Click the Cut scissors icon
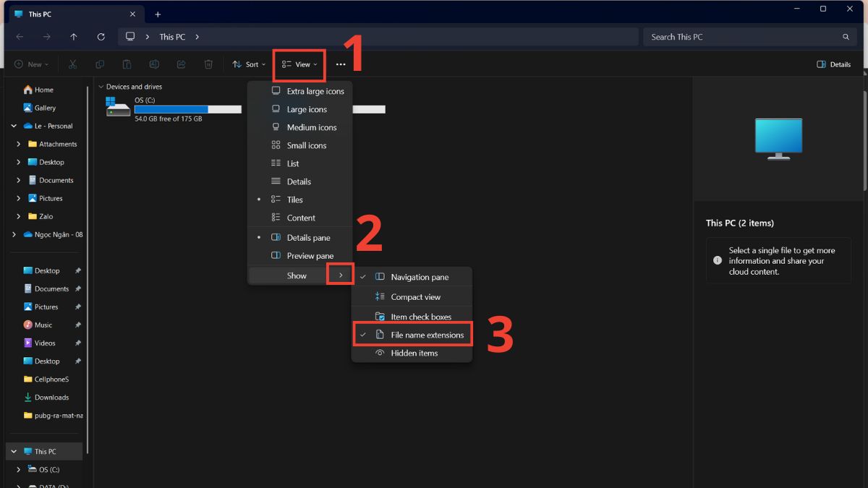 click(x=72, y=64)
